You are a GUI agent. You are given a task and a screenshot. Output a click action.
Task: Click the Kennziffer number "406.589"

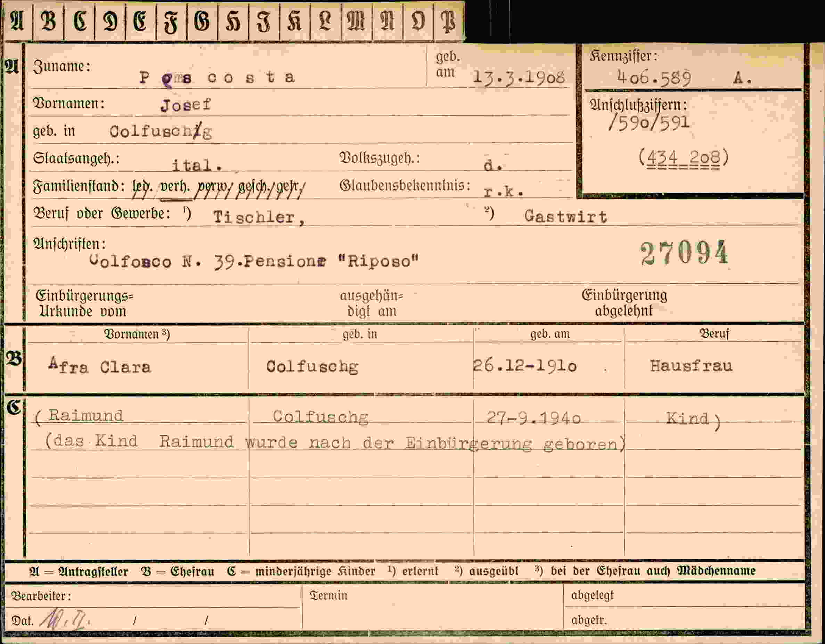654,78
